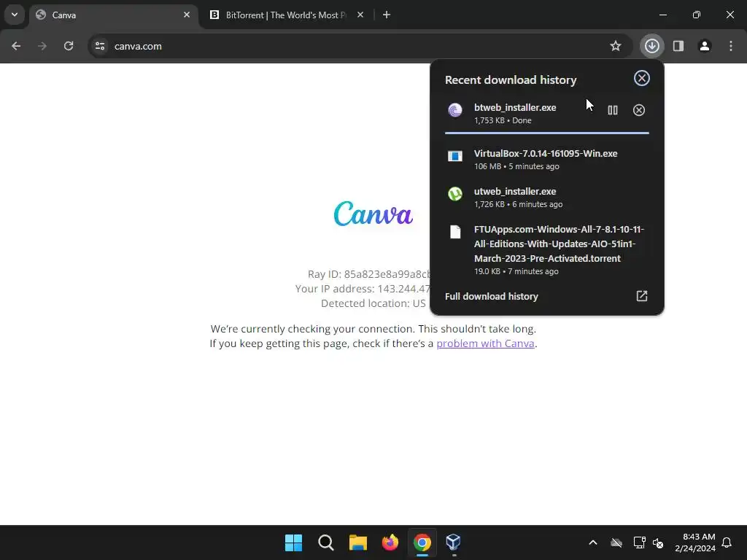The image size is (747, 560).
Task: Click the forward navigation arrow
Action: pos(42,46)
